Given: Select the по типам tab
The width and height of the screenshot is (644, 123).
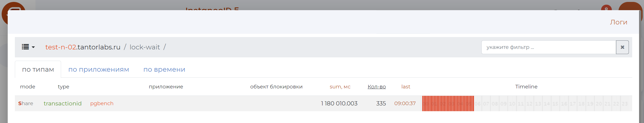Looking at the screenshot, I should click(38, 69).
